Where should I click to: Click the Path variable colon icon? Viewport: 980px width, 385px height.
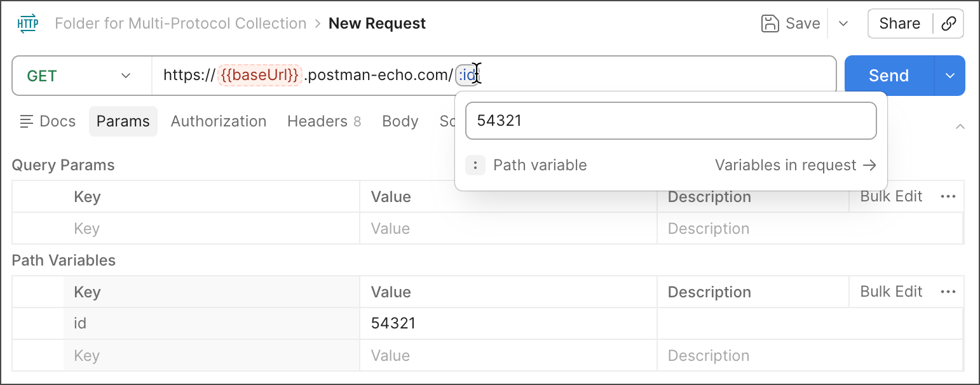pos(475,166)
